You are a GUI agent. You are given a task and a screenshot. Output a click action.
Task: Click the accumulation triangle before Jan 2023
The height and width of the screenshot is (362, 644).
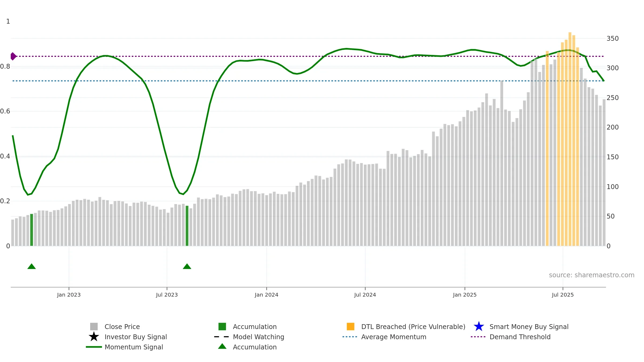(x=32, y=266)
